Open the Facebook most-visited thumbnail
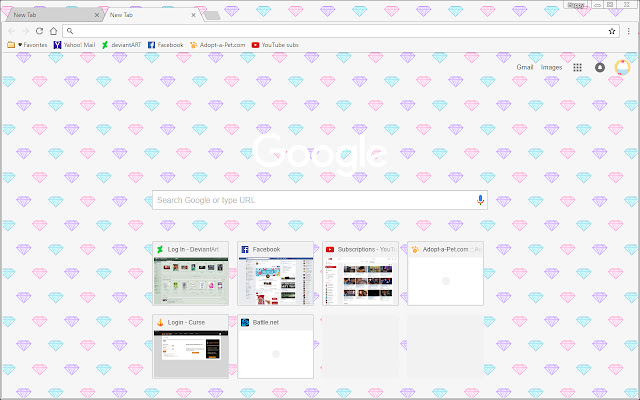640x400 pixels. tap(276, 273)
